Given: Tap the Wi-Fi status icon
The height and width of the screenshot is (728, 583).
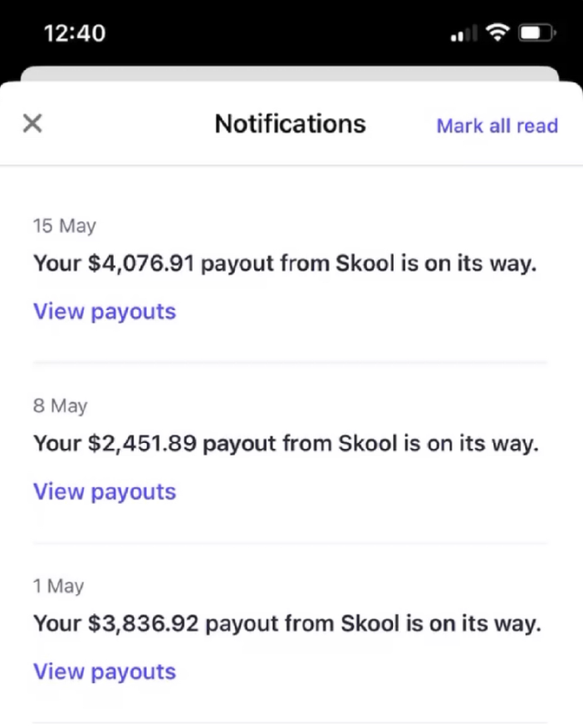Looking at the screenshot, I should tap(497, 32).
